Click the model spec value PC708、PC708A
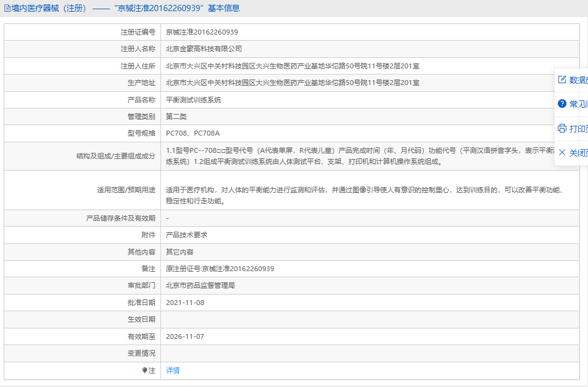This screenshot has width=588, height=387. pyautogui.click(x=193, y=133)
